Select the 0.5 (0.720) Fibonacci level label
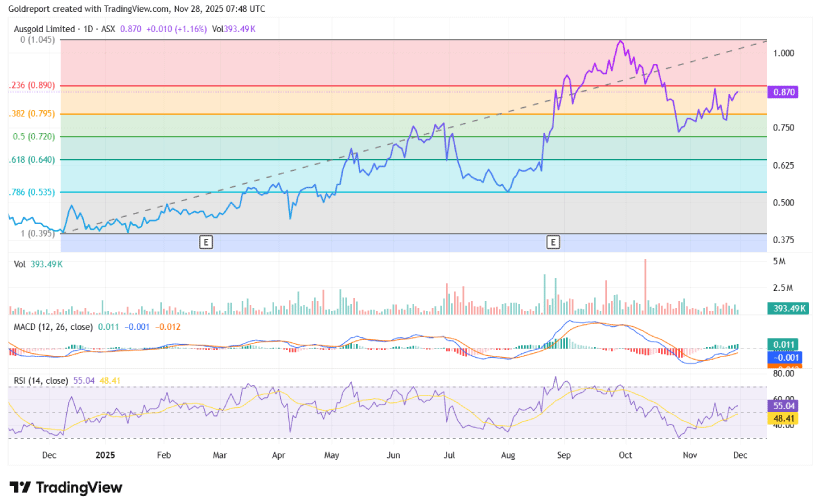Viewport: 818px width, 500px height. click(34, 136)
